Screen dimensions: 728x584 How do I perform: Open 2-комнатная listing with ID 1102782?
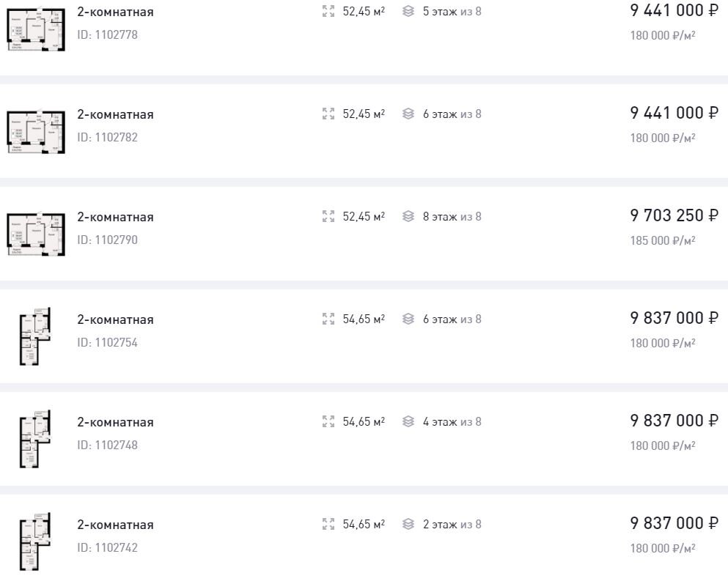(115, 114)
